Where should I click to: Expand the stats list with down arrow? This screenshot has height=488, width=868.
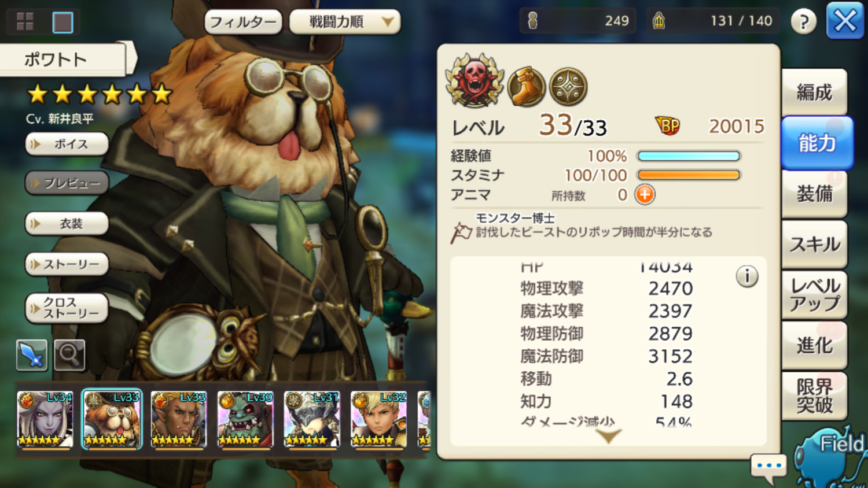609,436
